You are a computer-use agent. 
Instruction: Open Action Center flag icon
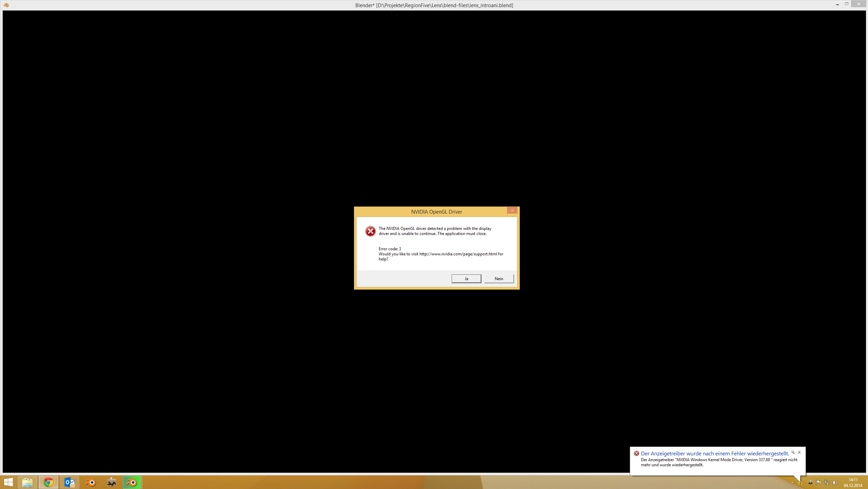[818, 483]
